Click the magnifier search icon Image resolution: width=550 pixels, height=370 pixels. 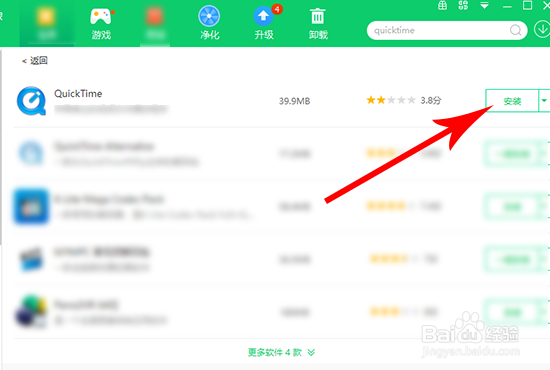515,31
